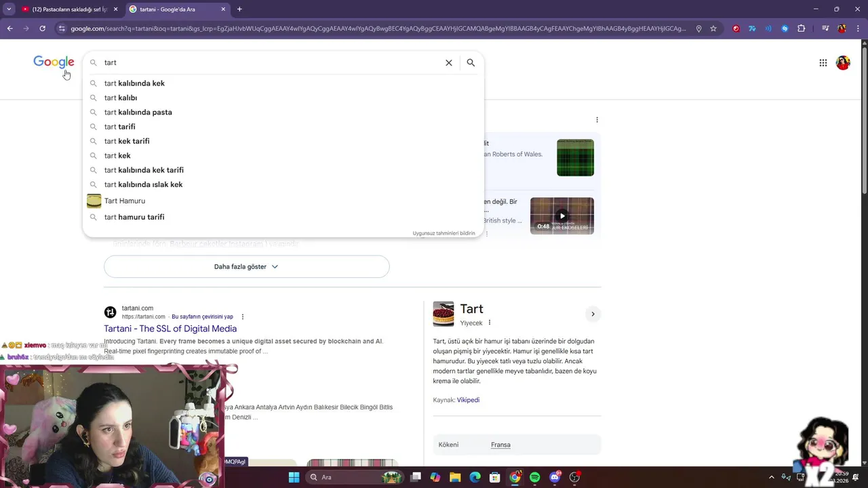Open the green tartan image thumbnail
Image resolution: width=868 pixels, height=488 pixels.
575,157
